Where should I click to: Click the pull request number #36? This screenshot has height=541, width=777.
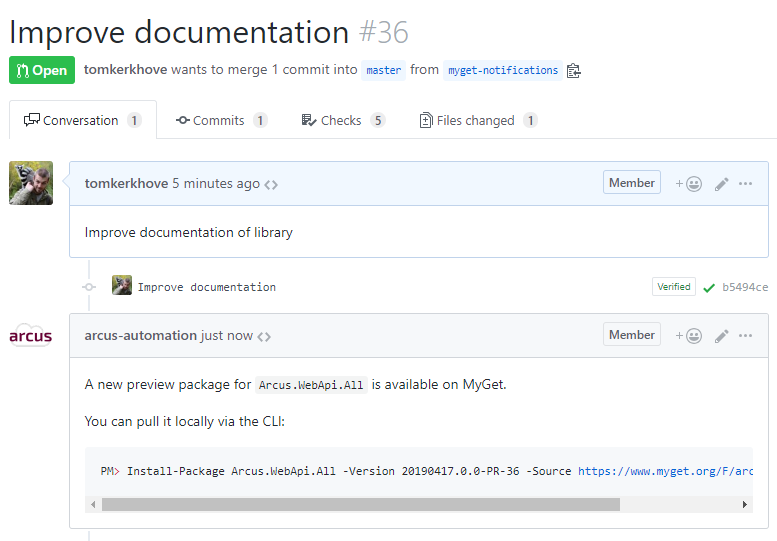[x=384, y=33]
